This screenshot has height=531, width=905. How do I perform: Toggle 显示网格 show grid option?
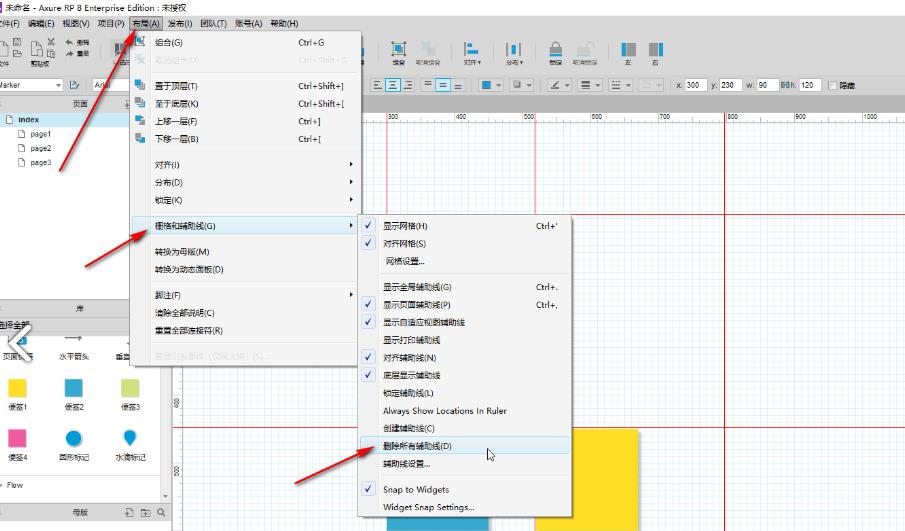tap(405, 226)
